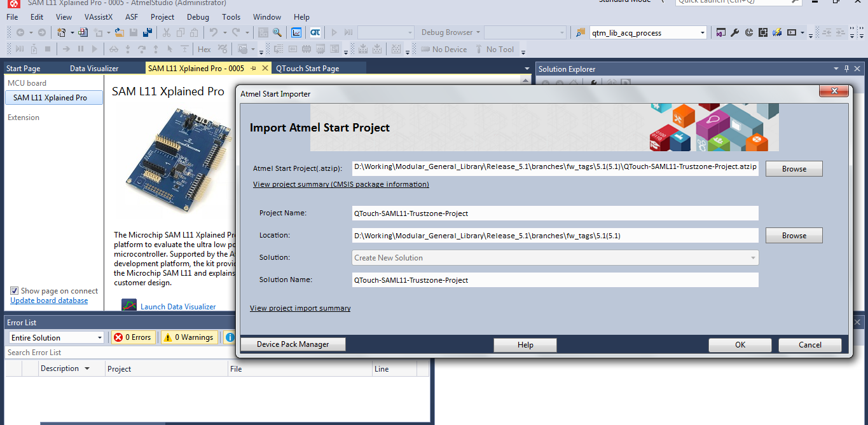
Task: Click Browse next to the Atmel Start Project path
Action: click(794, 169)
